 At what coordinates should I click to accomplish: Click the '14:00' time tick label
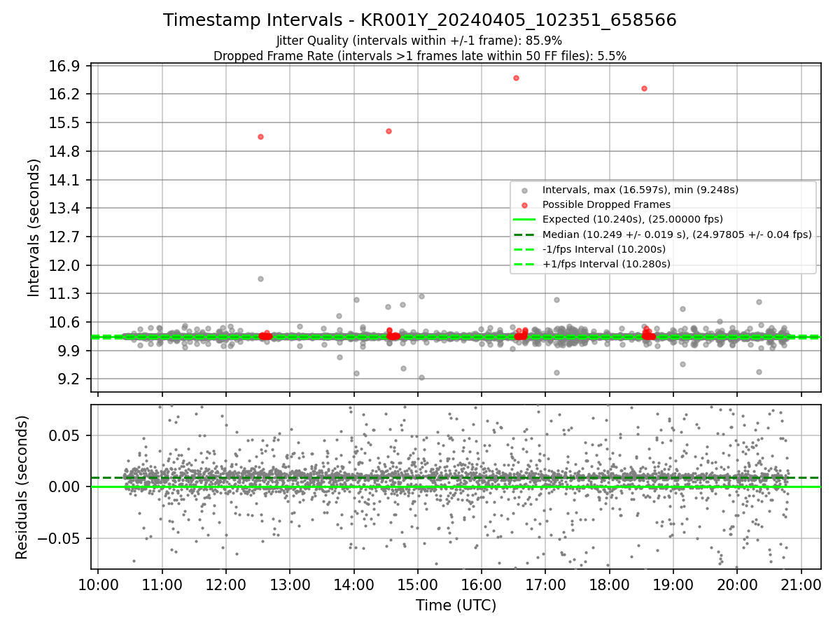(x=353, y=584)
